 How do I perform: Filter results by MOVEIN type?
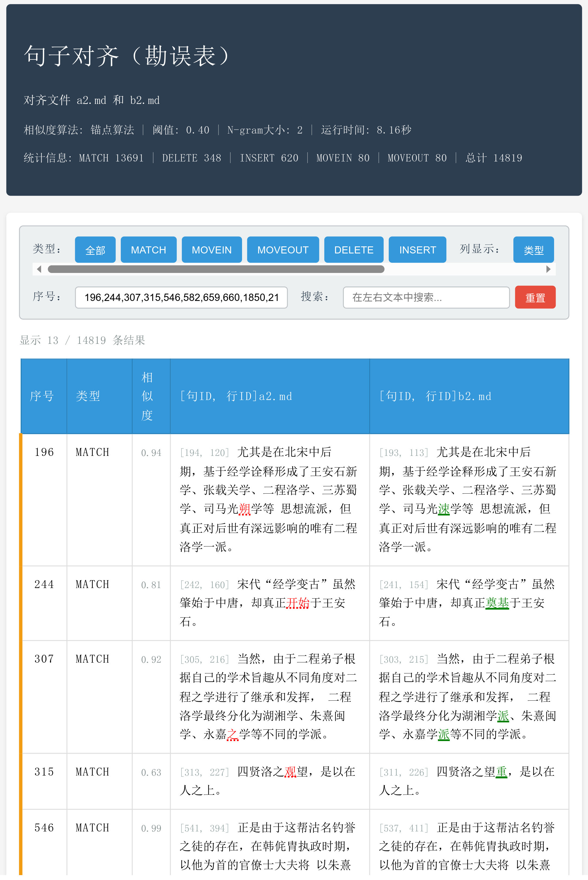pos(211,250)
